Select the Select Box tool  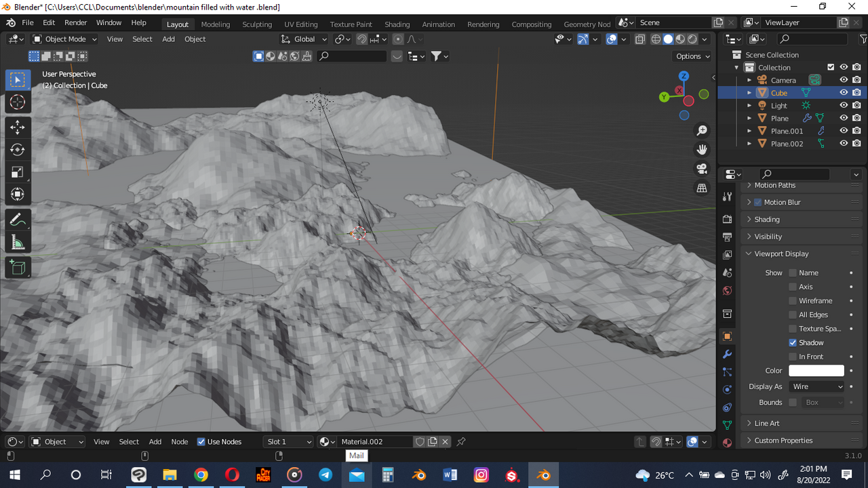click(18, 80)
